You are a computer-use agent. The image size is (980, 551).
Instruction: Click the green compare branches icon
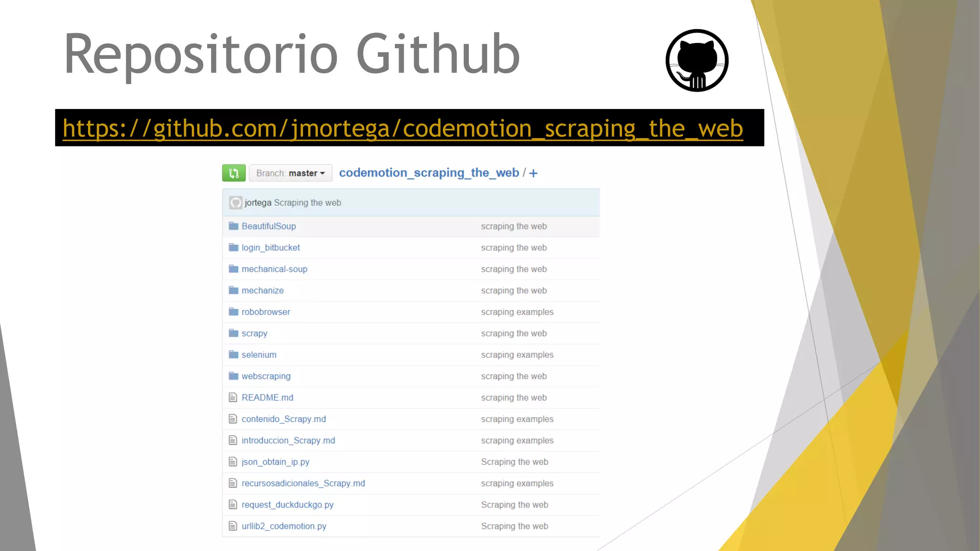234,173
